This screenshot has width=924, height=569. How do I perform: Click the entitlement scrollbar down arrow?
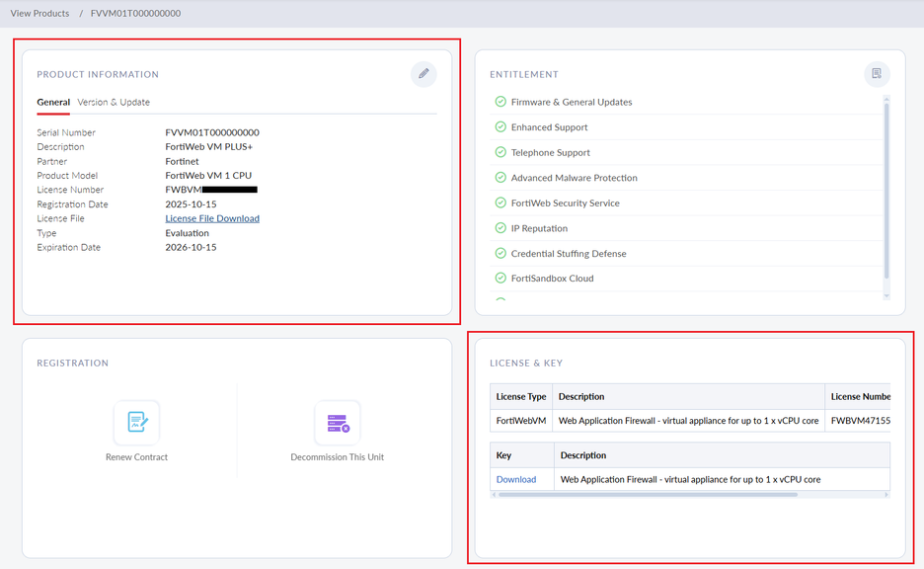(x=886, y=296)
